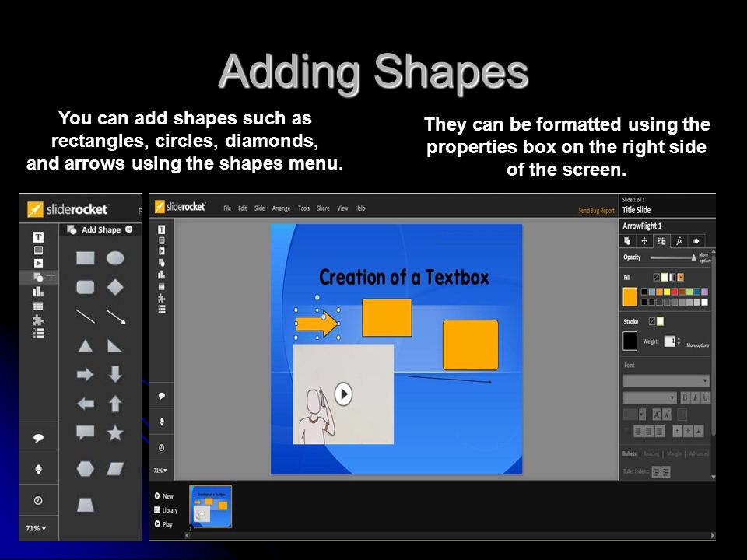Open the Edit menu
Viewport: 747px width, 560px height.
click(243, 208)
